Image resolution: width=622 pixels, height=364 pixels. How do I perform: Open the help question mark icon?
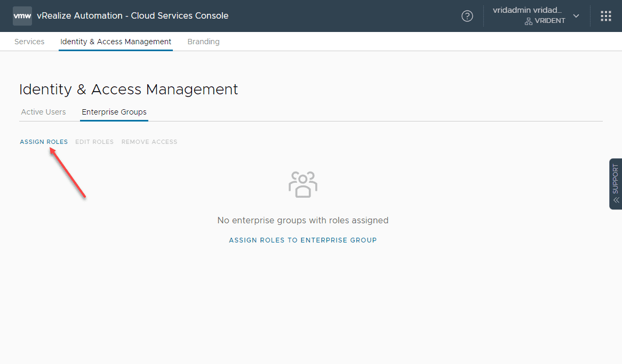[x=467, y=16]
